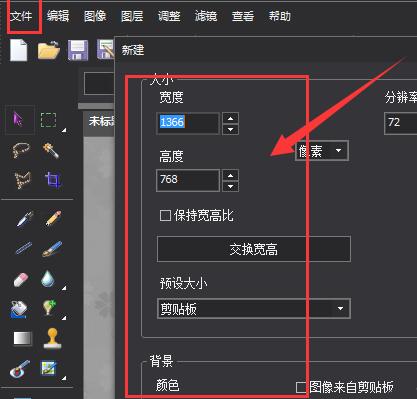Open the 编辑 menu
Viewport: 417px width, 399px height.
tap(58, 16)
